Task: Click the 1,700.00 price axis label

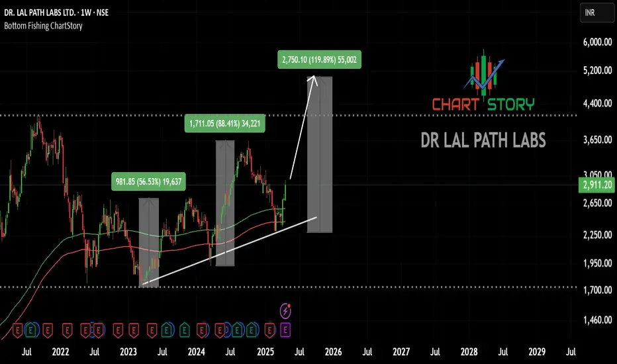Action: coord(597,291)
